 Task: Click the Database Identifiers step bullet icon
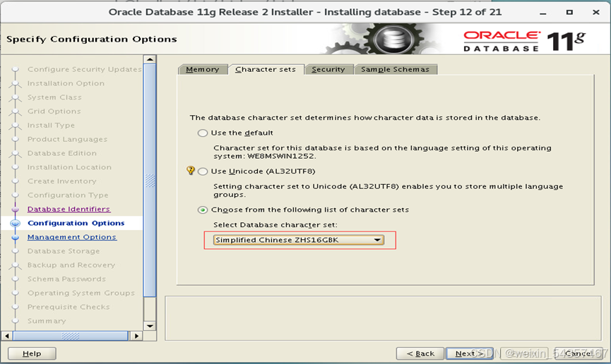(14, 210)
